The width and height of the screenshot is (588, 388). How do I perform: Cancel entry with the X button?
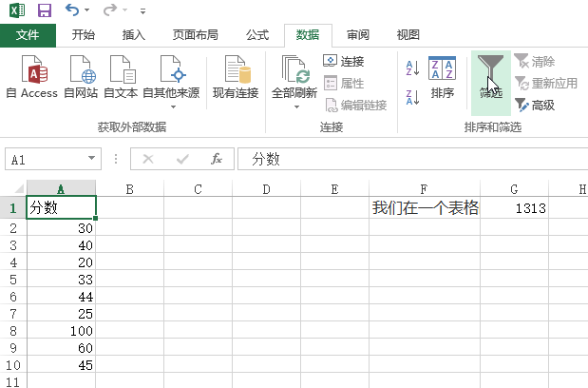pos(148,159)
